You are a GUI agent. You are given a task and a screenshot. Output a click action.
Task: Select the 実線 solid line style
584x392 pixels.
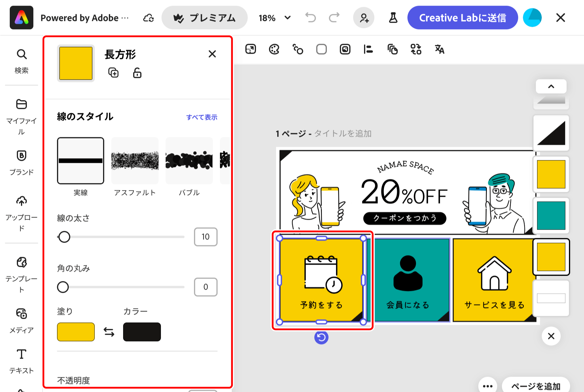point(81,161)
